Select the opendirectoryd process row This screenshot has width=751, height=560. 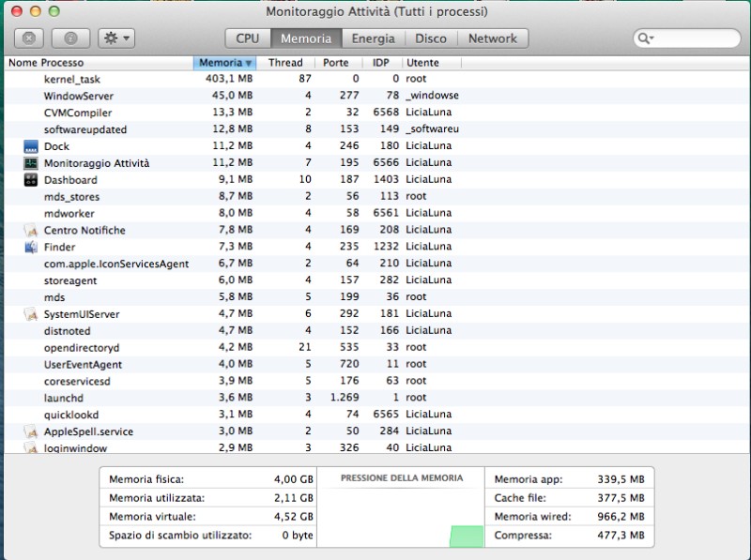click(x=377, y=347)
